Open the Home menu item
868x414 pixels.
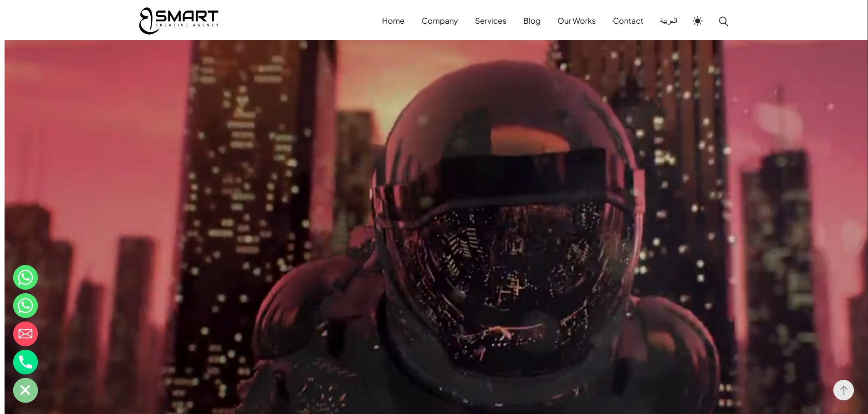click(x=393, y=21)
